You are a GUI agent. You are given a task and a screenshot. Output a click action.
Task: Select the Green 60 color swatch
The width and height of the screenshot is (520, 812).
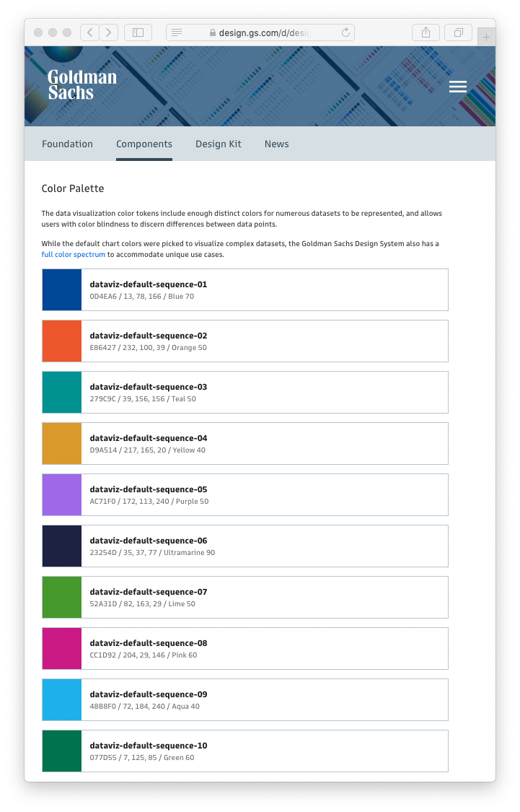point(62,751)
